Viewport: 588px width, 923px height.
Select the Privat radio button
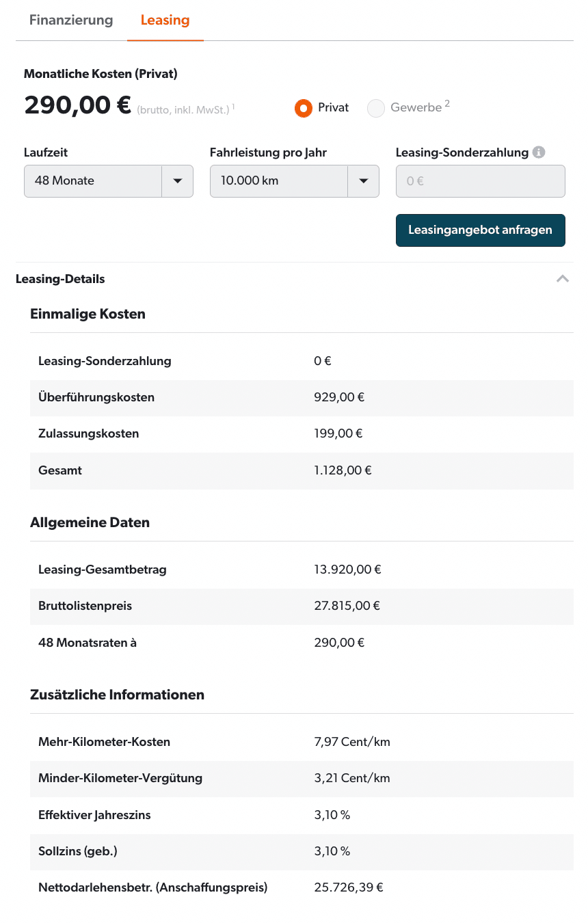[x=304, y=108]
